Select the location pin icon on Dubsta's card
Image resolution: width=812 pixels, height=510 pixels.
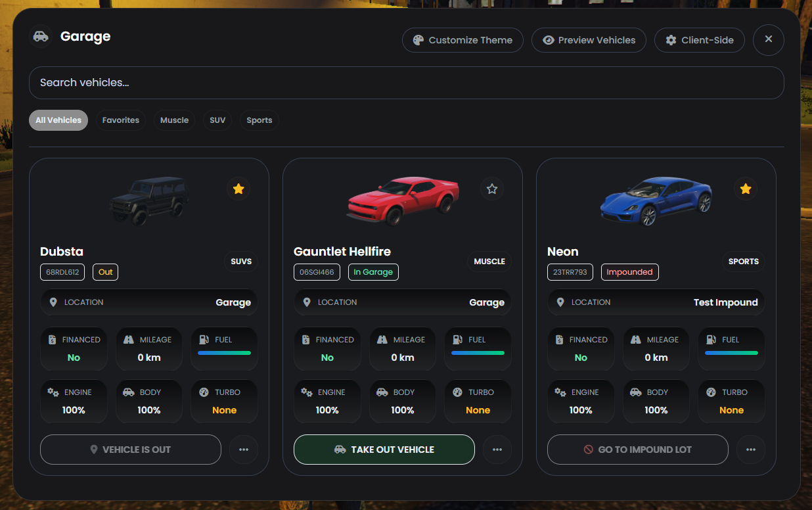click(53, 302)
